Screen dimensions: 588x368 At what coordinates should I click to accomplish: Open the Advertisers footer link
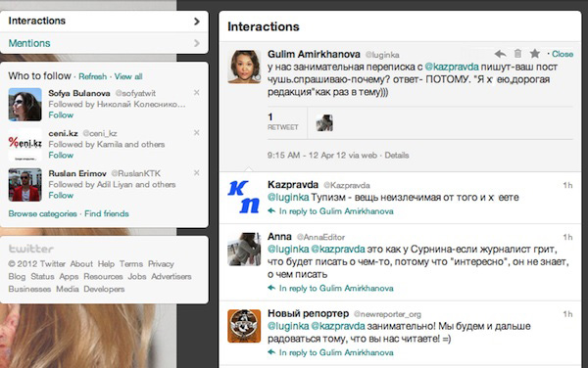171,276
